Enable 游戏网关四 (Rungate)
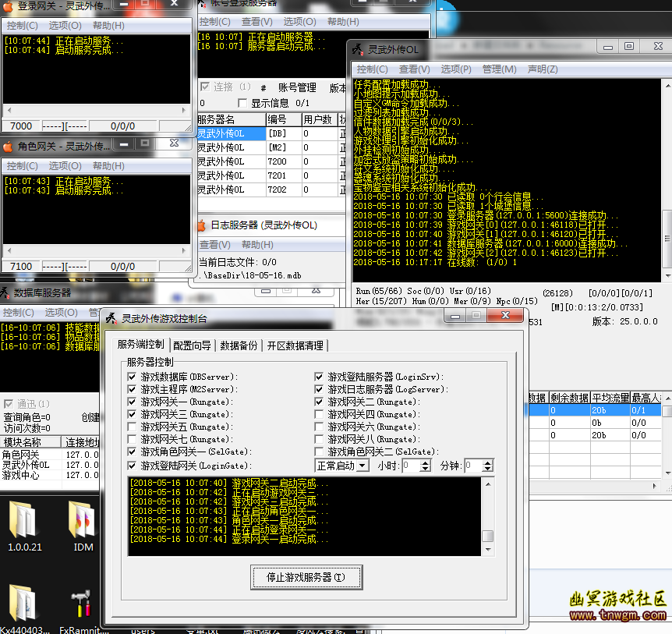The height and width of the screenshot is (634, 672). pos(319,414)
